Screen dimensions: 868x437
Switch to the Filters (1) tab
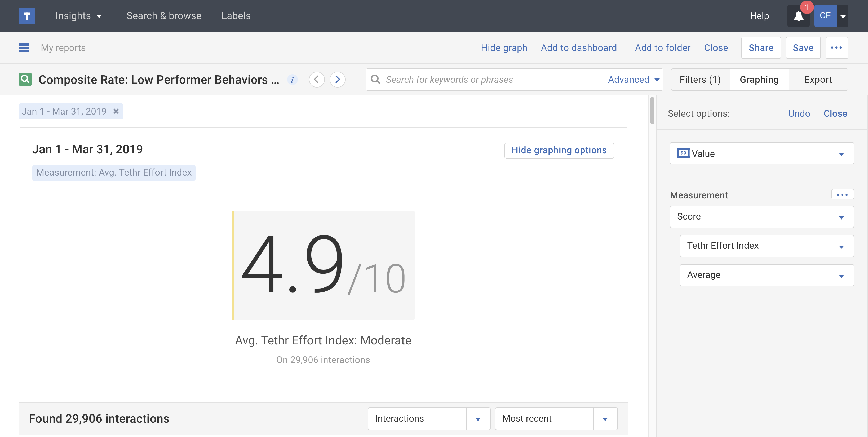(x=700, y=80)
